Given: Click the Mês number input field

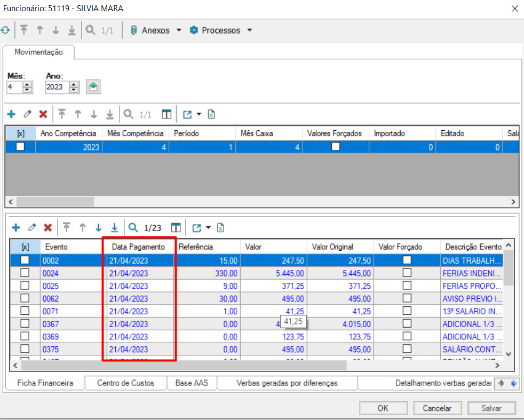Looking at the screenshot, I should pyautogui.click(x=14, y=87).
